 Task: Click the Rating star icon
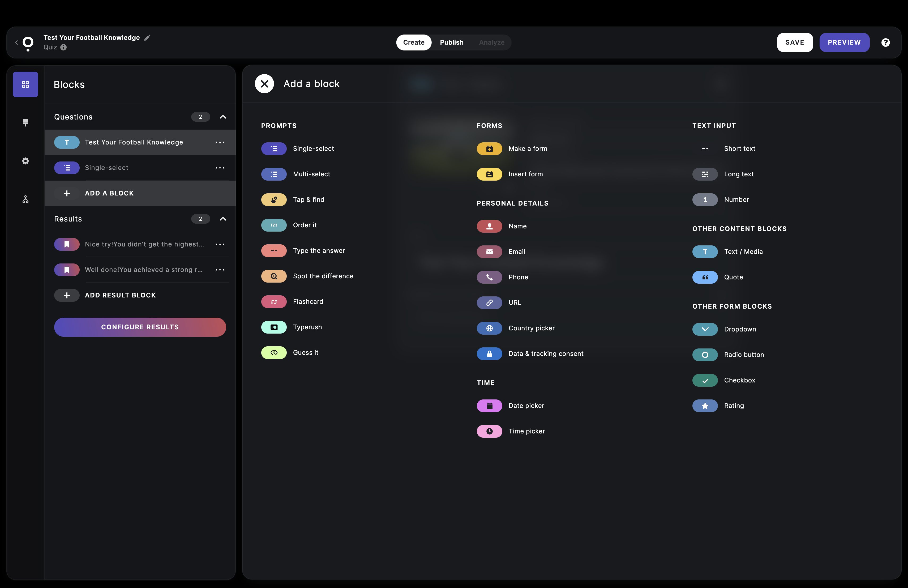click(x=705, y=406)
